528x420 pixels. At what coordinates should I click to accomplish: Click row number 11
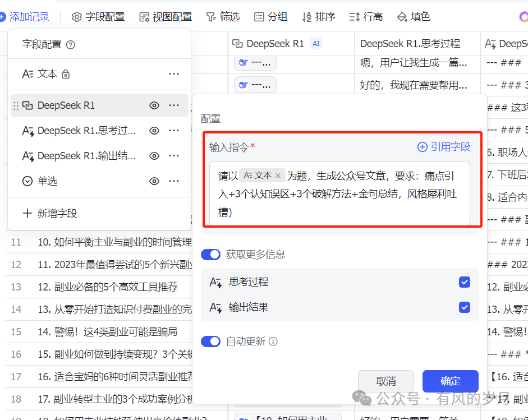[x=16, y=242]
